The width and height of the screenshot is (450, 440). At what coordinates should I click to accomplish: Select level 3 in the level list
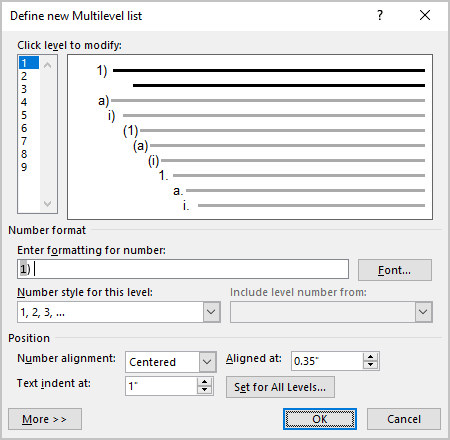pos(29,89)
